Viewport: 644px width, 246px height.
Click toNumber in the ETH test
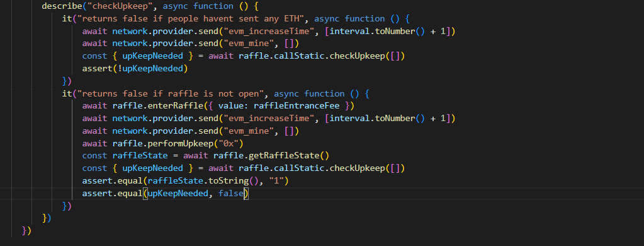(395, 32)
